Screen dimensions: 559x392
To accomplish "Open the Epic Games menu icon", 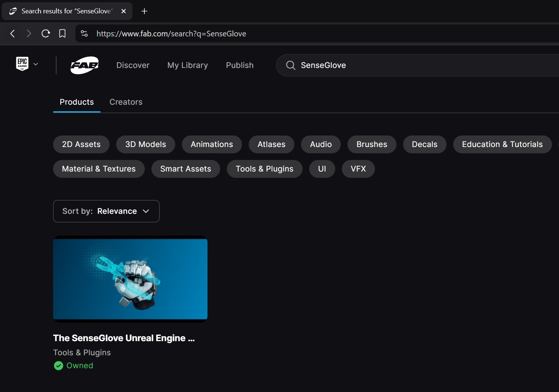I will click(x=22, y=63).
